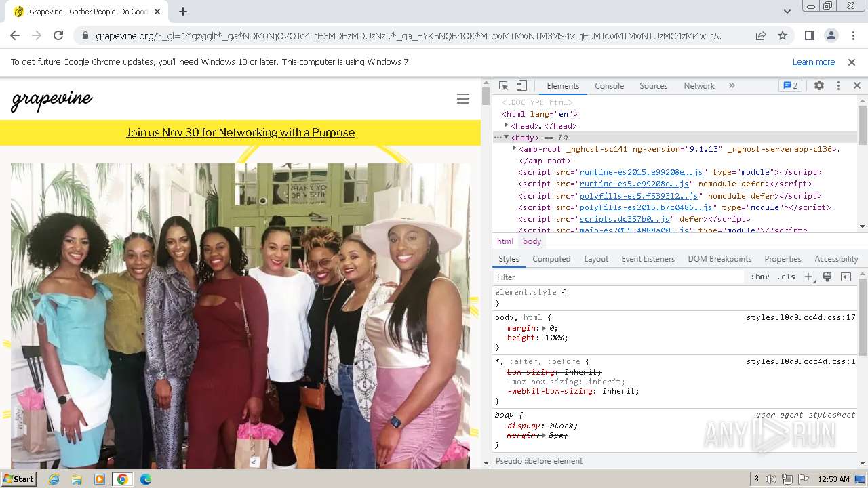The width and height of the screenshot is (868, 488).
Task: Click the html lang="en" DOM row
Action: pyautogui.click(x=675, y=114)
